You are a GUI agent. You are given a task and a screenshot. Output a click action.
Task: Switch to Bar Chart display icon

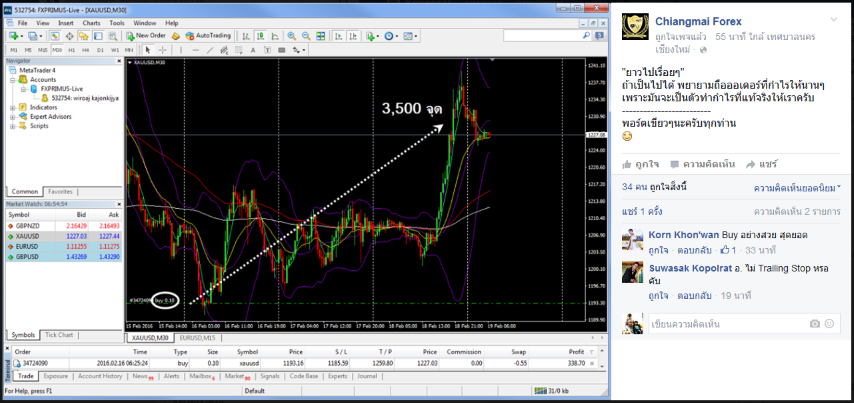coord(246,36)
